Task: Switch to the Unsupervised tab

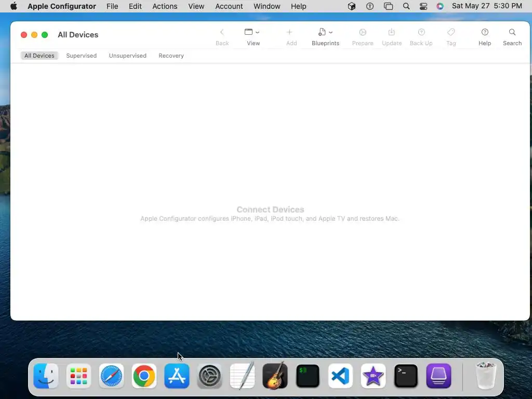Action: pos(128,56)
